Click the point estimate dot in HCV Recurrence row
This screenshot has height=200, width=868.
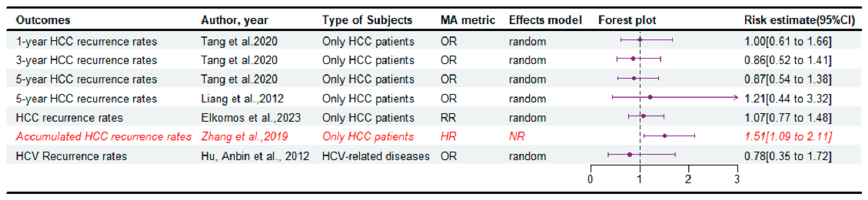point(630,155)
